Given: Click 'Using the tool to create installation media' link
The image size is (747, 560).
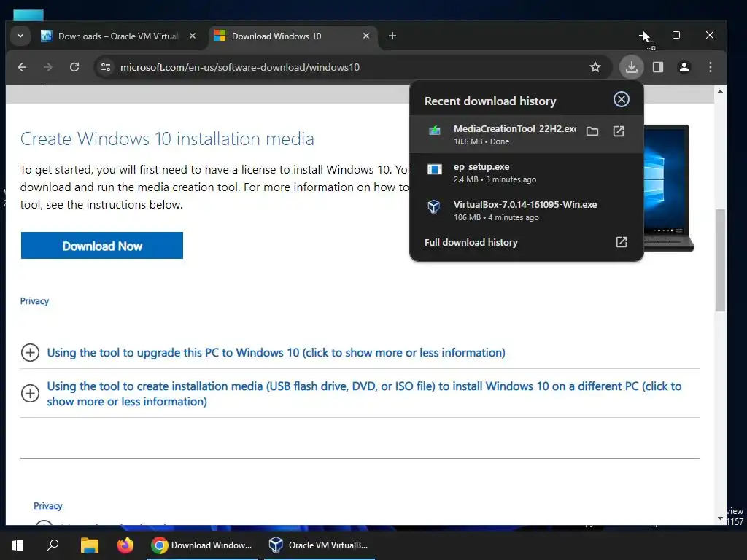Looking at the screenshot, I should (x=364, y=394).
